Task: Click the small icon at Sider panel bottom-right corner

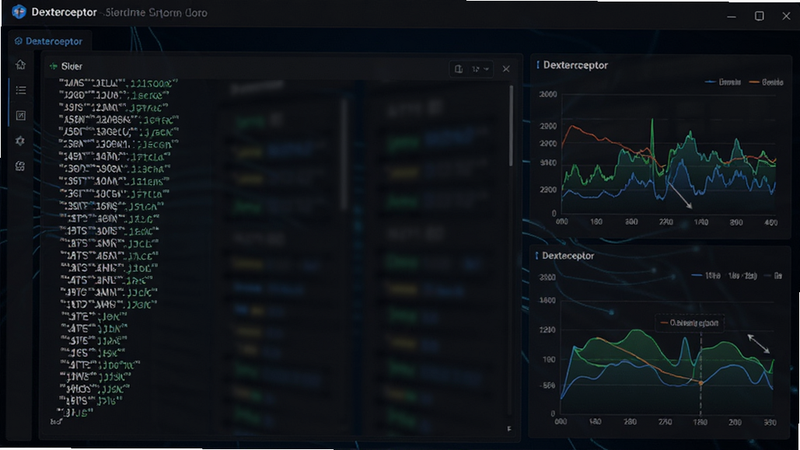Action: point(509,429)
